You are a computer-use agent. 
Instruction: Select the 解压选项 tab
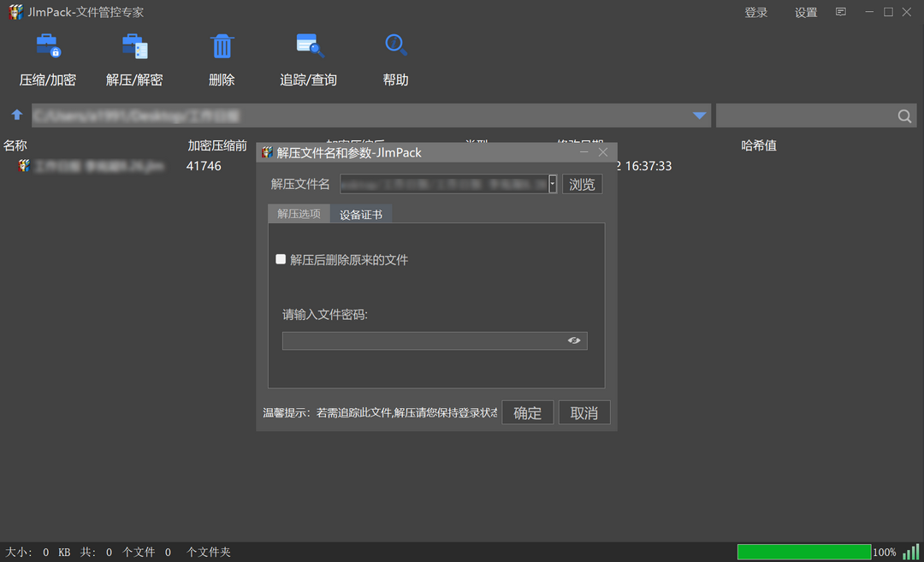point(299,215)
